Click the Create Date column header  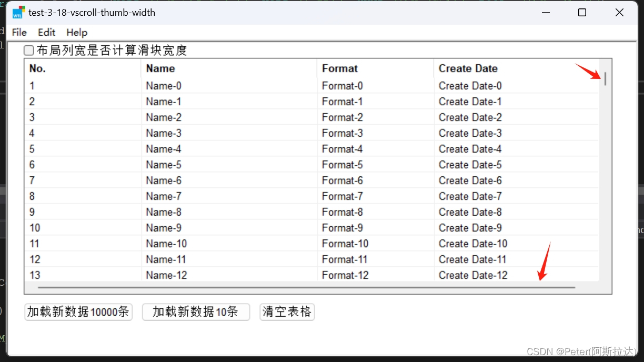(516, 68)
